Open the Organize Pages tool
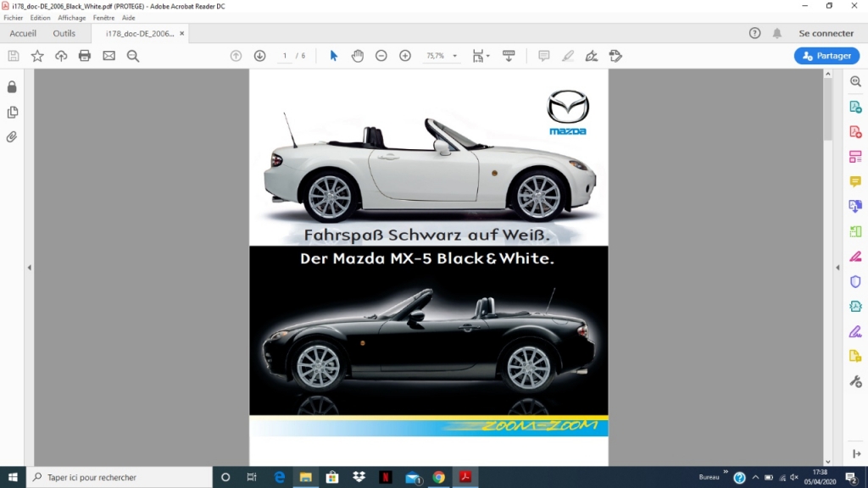The height and width of the screenshot is (488, 868). pos(855,231)
